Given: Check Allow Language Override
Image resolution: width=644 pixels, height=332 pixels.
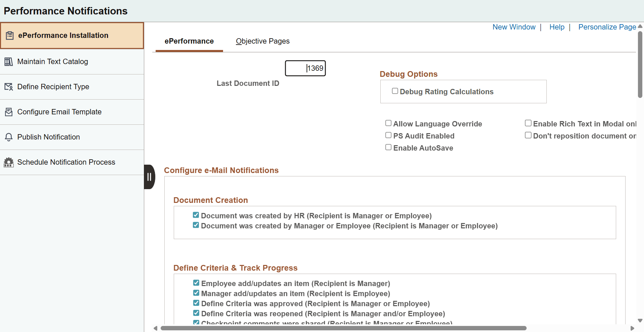Looking at the screenshot, I should pos(388,123).
